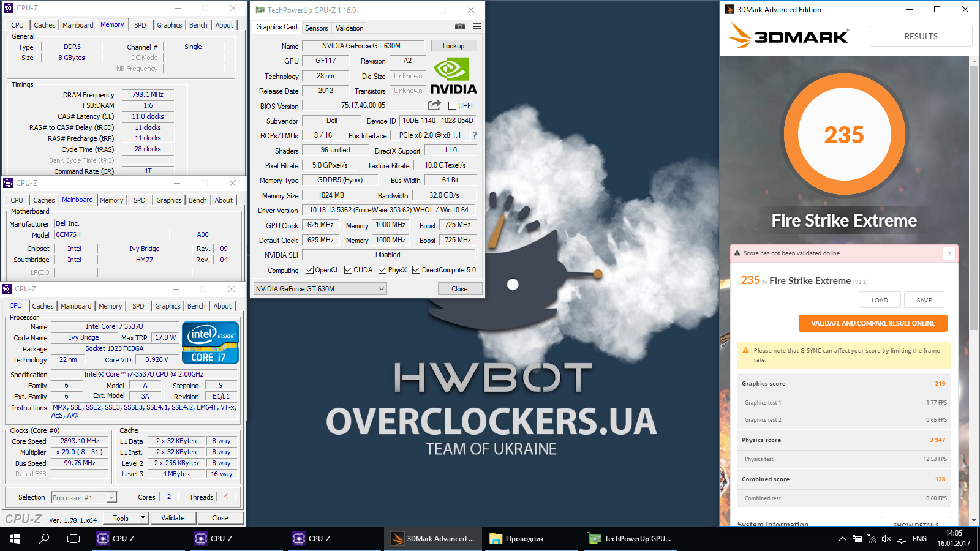
Task: Click the Wi-Fi network tray icon
Action: [872, 539]
